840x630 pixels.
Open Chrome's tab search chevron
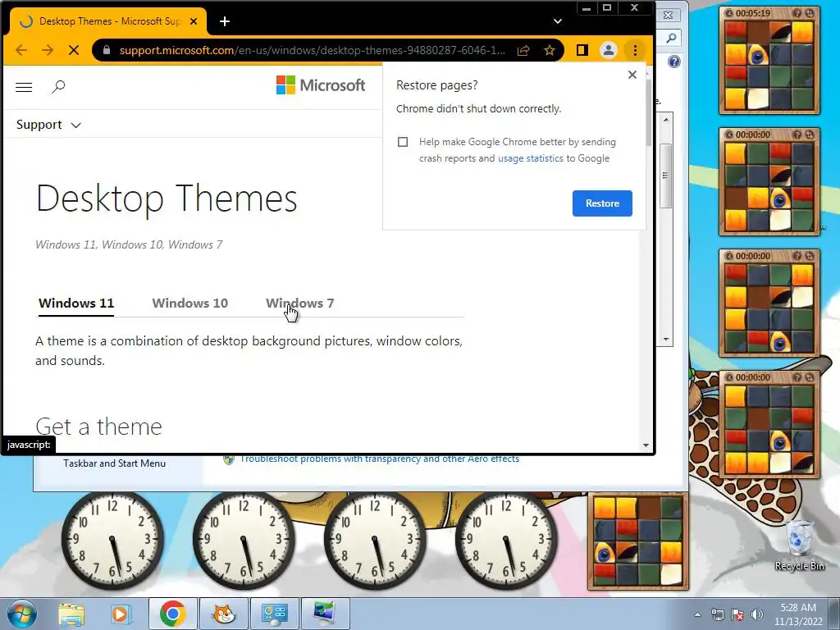pyautogui.click(x=558, y=21)
